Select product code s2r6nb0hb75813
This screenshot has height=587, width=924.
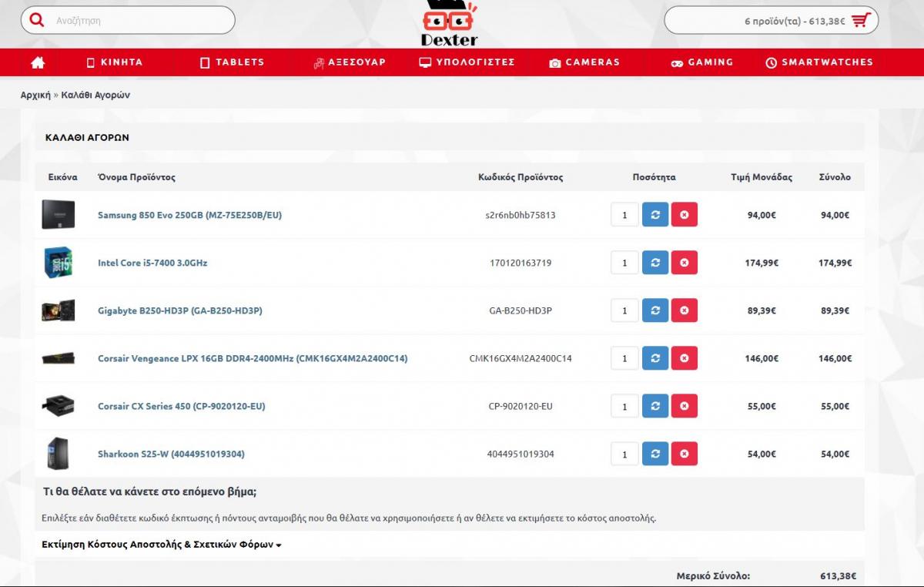click(x=521, y=215)
